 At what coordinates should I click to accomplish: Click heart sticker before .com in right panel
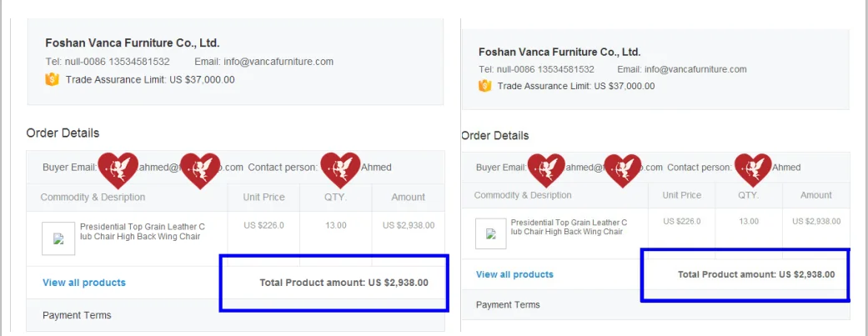(623, 169)
